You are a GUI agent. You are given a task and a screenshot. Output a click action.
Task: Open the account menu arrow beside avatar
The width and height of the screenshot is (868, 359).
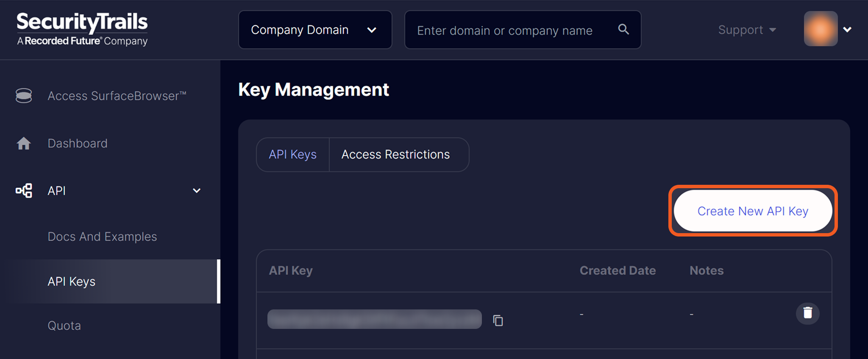(x=847, y=30)
